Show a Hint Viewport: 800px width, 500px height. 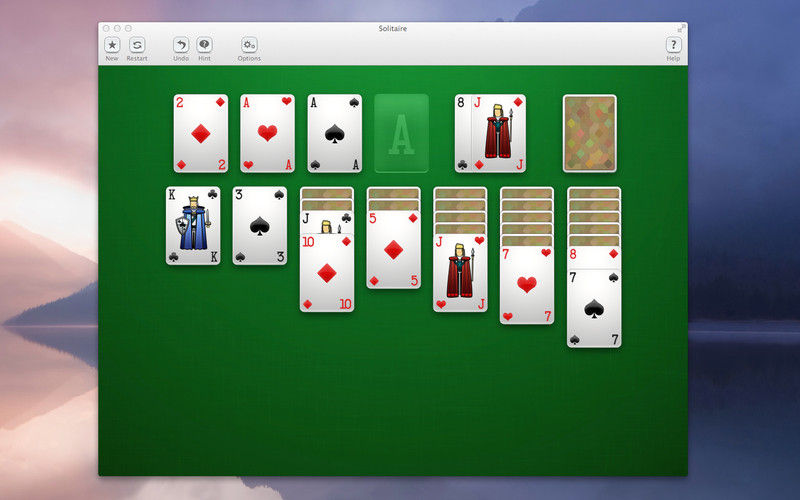coord(204,45)
